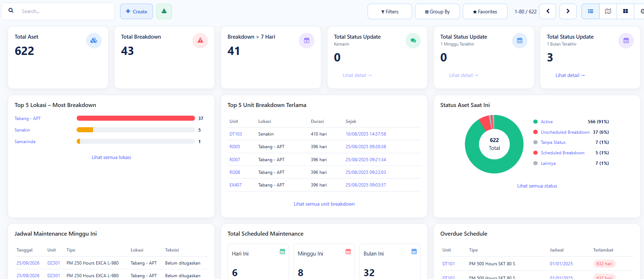This screenshot has width=644, height=279.
Task: Click the Samarinda location link
Action: [25, 141]
